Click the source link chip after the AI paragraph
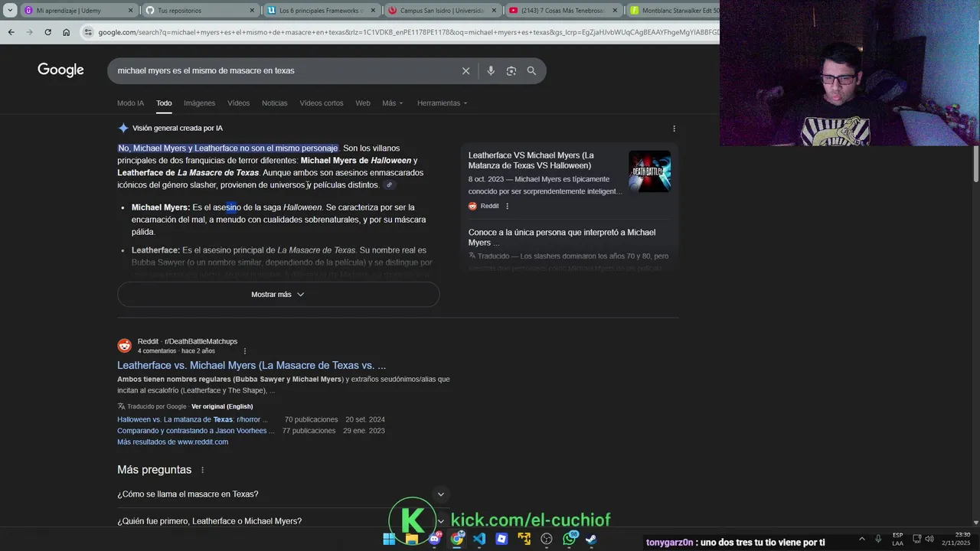The image size is (980, 551). coord(389,185)
